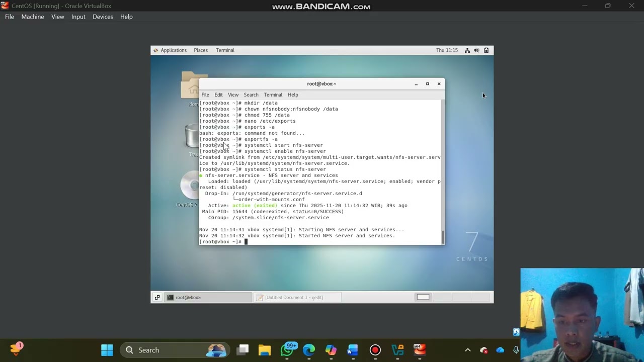
Task: Open VirtualBox Help menu
Action: tap(126, 17)
